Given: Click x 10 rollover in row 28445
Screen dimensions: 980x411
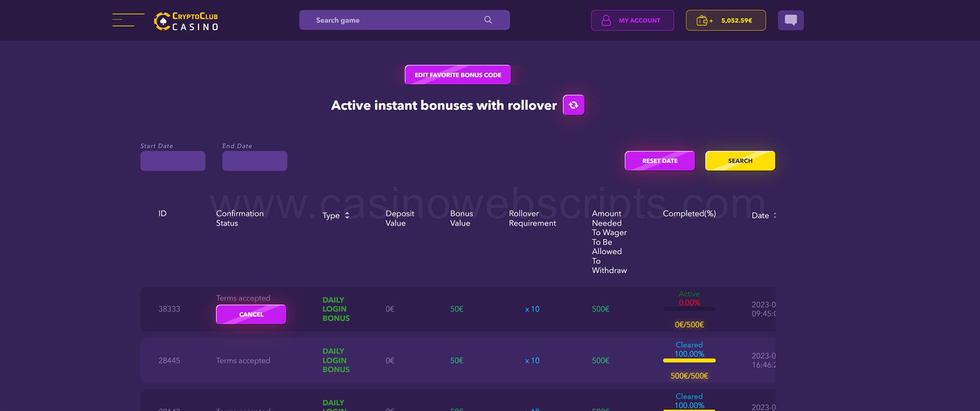Looking at the screenshot, I should 532,361.
